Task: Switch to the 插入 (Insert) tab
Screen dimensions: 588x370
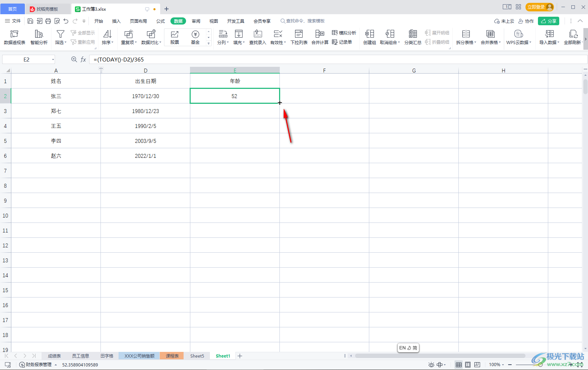Action: [x=116, y=21]
